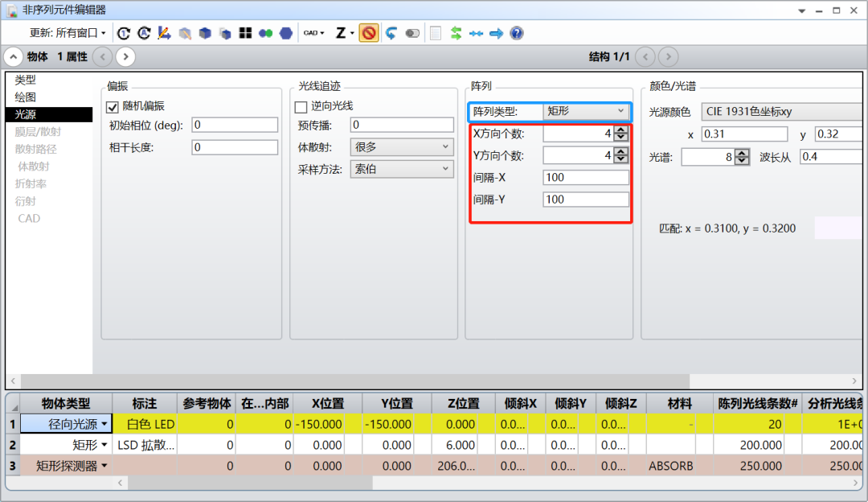Click the orange-highlighted prohibition toolbar icon

(x=369, y=33)
